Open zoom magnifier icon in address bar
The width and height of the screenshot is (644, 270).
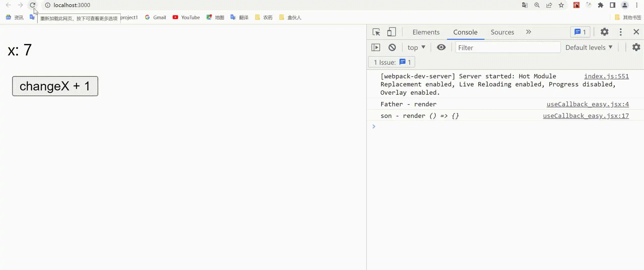click(537, 5)
